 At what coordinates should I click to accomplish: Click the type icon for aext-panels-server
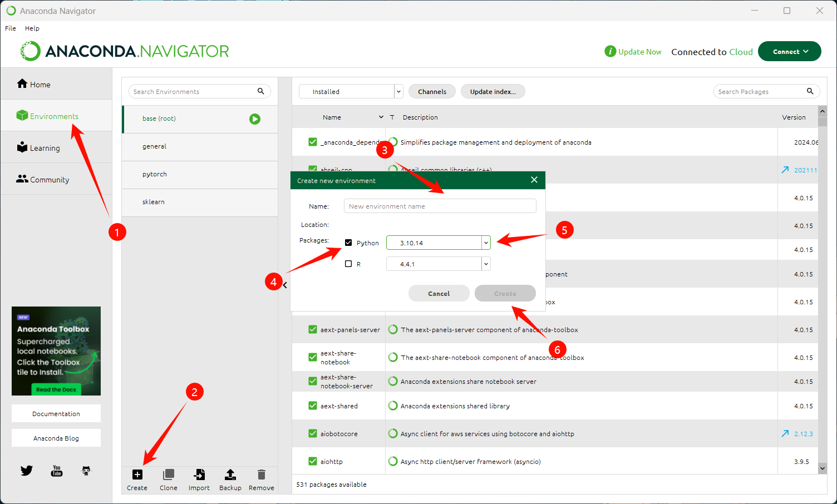click(x=393, y=329)
